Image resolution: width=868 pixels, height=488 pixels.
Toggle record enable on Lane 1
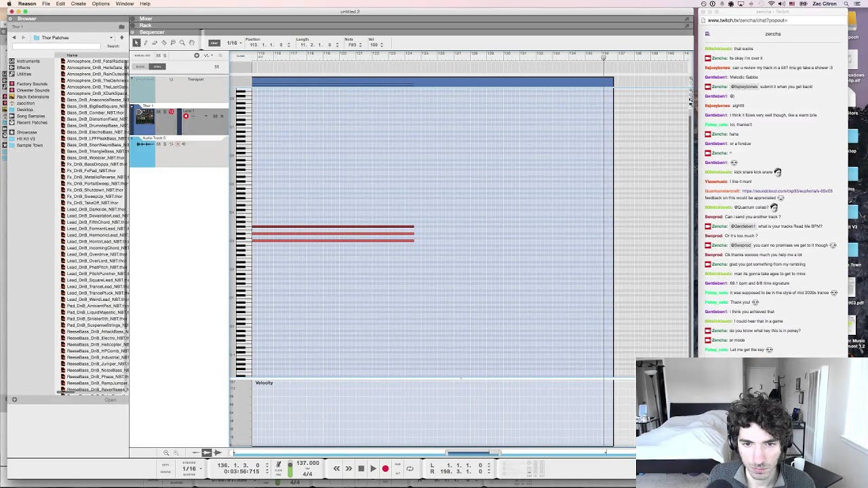pyautogui.click(x=186, y=116)
